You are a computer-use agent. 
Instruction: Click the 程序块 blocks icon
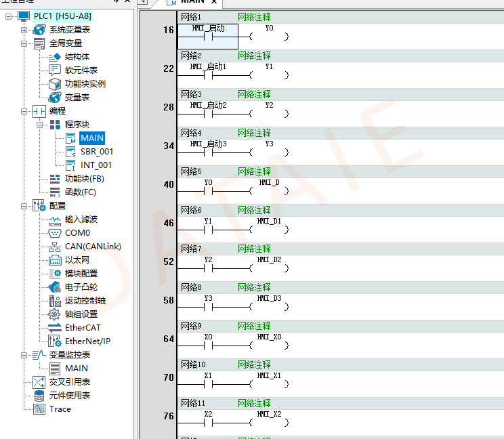tap(55, 125)
